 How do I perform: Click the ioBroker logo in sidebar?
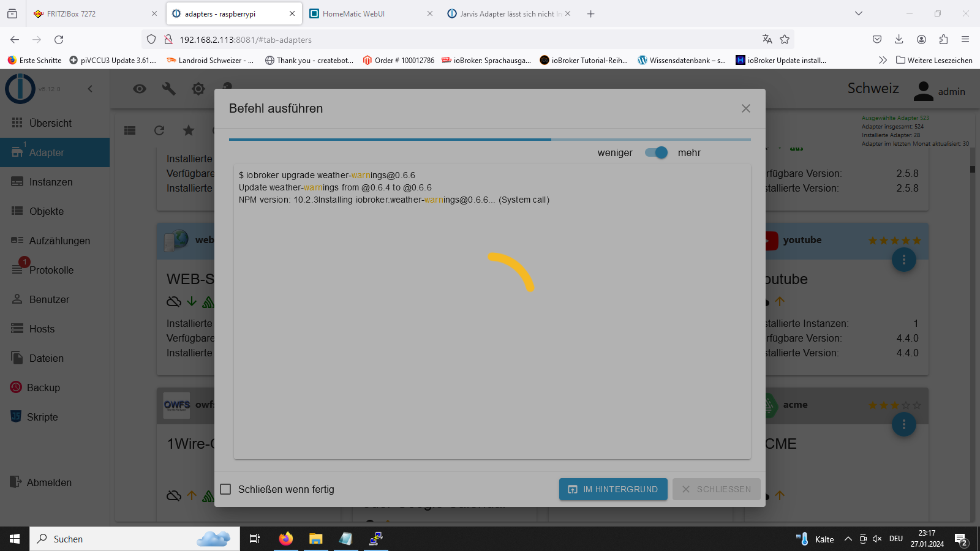pos(20,88)
